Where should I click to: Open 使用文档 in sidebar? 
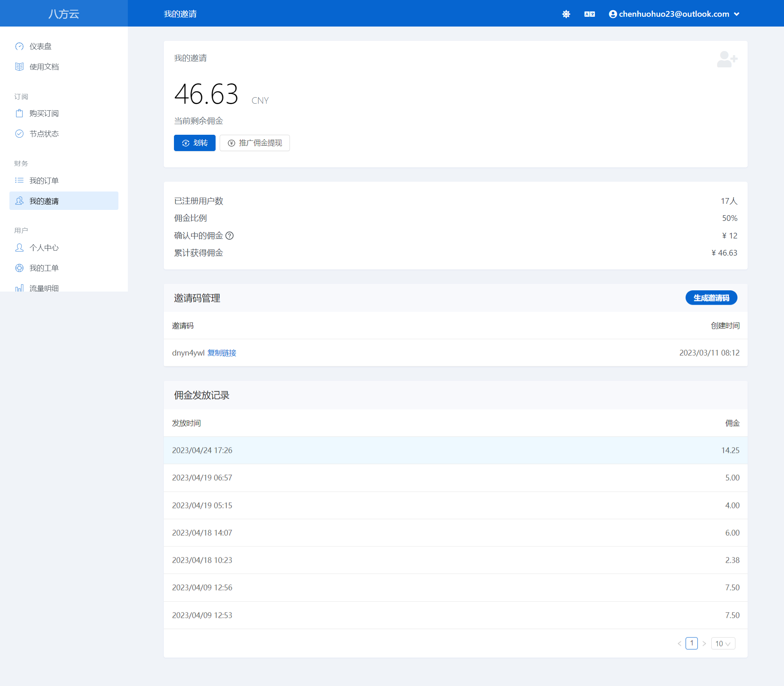[x=44, y=67]
